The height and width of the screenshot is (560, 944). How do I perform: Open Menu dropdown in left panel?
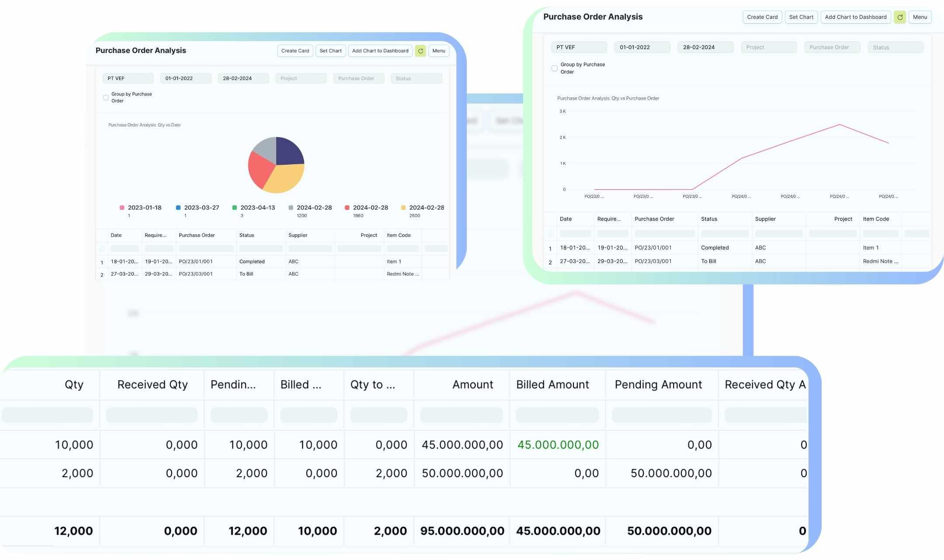(x=438, y=51)
